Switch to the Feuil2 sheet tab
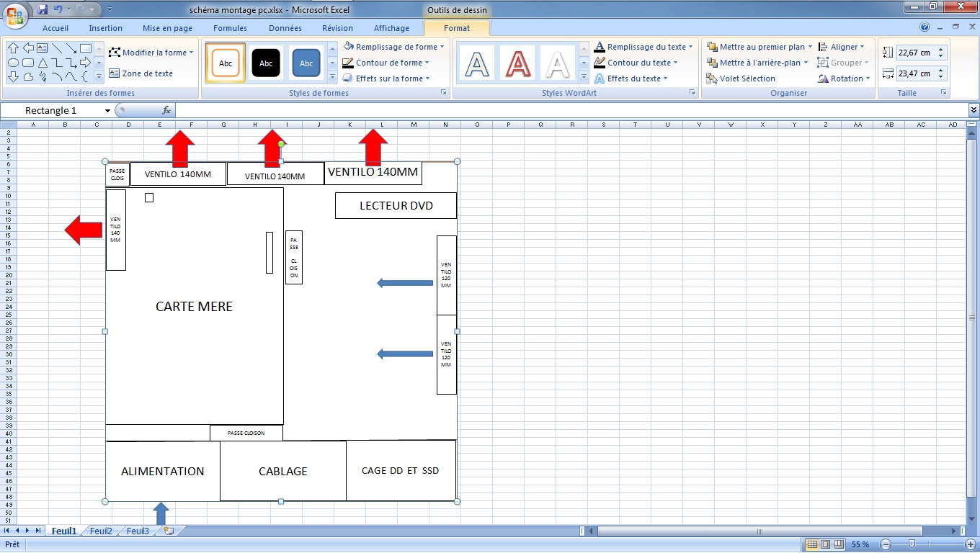Screen dimensions: 980x553 click(101, 531)
